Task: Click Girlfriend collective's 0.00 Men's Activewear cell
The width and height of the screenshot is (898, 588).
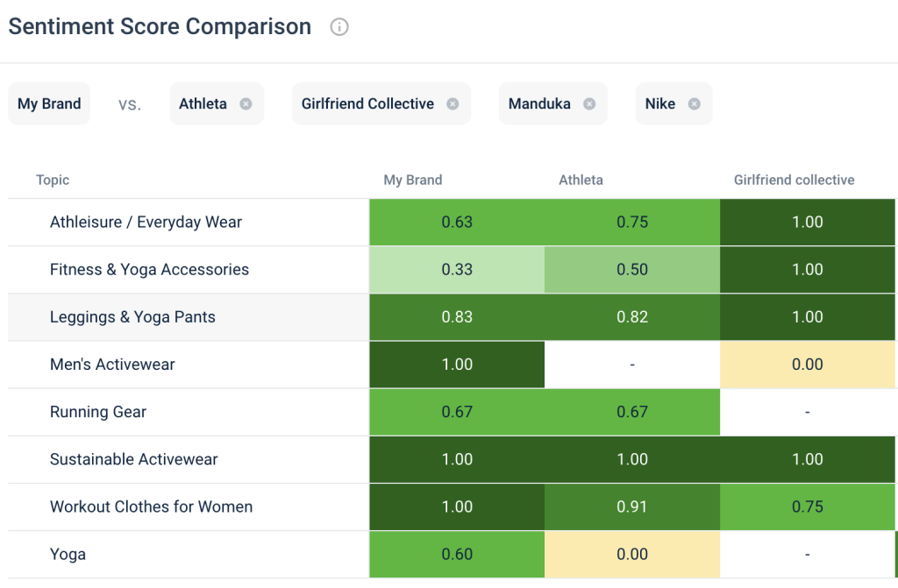Action: tap(807, 365)
